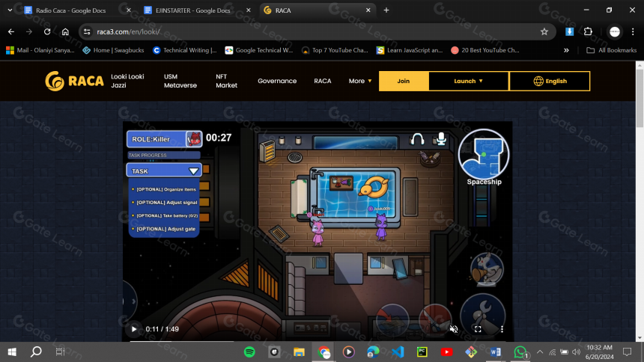Click the cat megaphone report button in game
The image size is (644, 362).
pyautogui.click(x=486, y=269)
